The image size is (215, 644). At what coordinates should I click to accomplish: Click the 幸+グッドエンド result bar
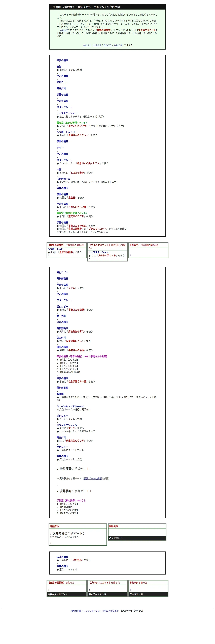tap(107, 594)
